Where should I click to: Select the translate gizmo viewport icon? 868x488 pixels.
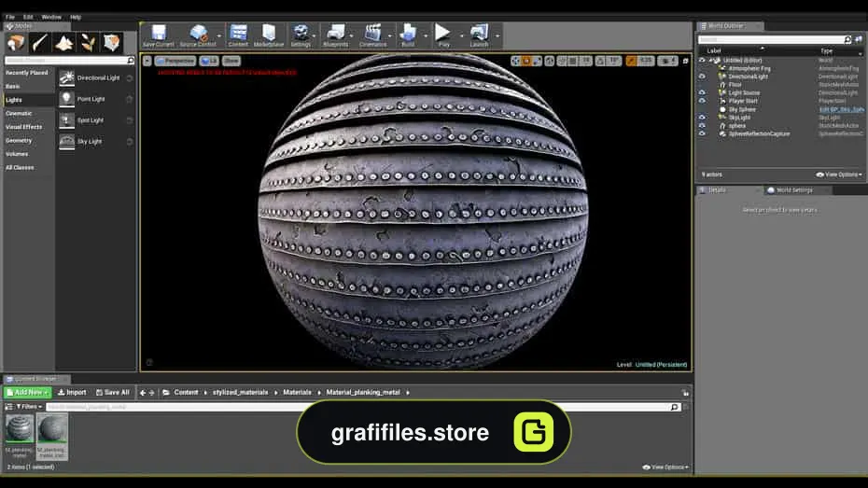coord(515,61)
